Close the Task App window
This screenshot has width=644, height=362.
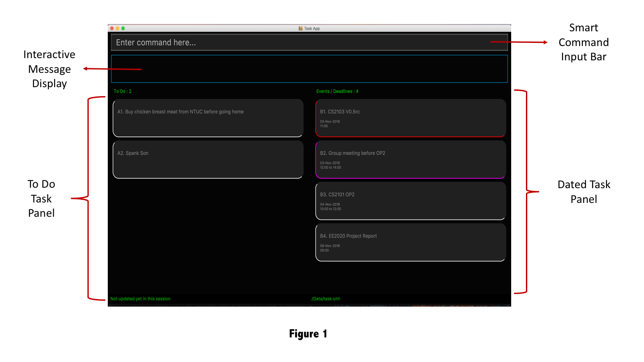pyautogui.click(x=112, y=28)
